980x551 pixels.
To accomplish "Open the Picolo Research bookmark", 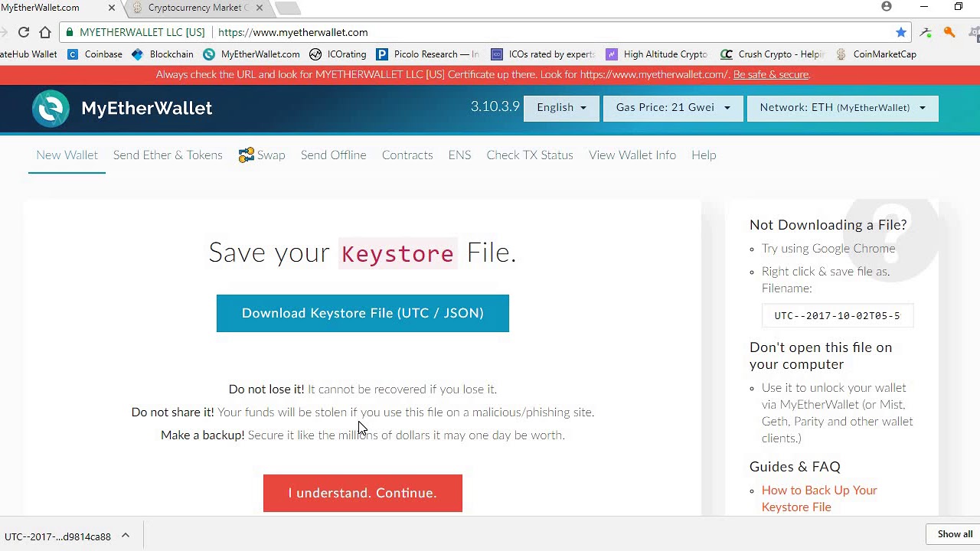I will (427, 54).
